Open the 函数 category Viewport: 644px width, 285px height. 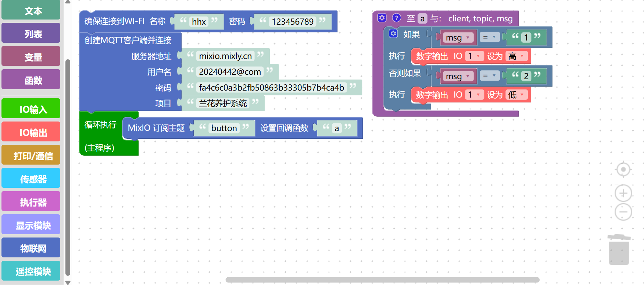pos(31,80)
